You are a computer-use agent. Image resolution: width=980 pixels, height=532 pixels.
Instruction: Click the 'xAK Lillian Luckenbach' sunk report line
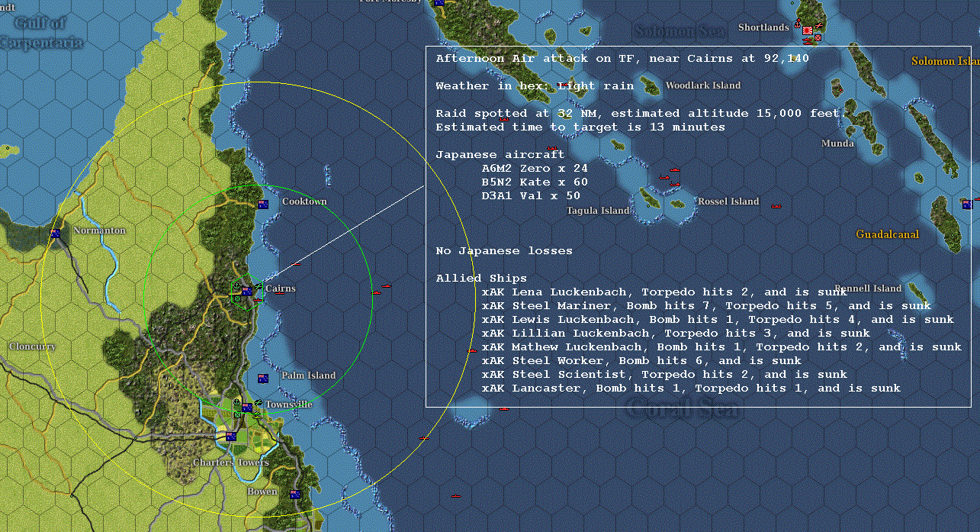coord(676,334)
